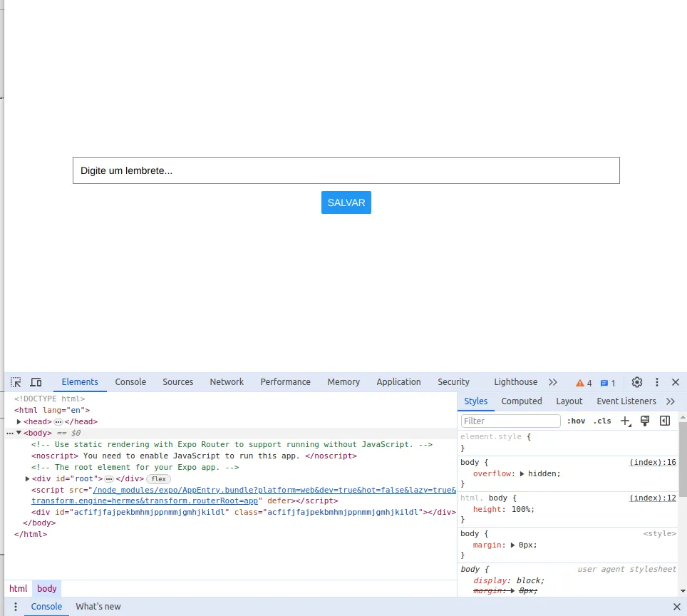687x616 pixels.
Task: Click the scroll down arrow in Styles pane
Action: pos(683,592)
